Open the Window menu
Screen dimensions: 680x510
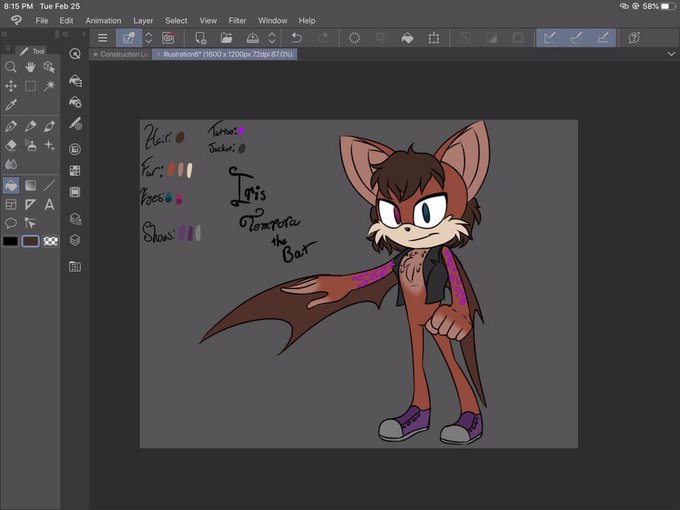(x=273, y=20)
